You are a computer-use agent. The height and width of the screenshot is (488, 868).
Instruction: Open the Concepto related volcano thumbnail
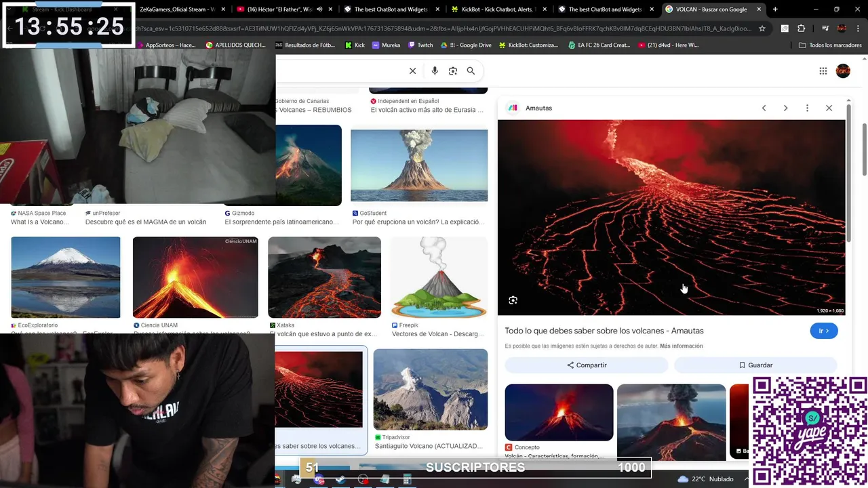[x=559, y=412]
